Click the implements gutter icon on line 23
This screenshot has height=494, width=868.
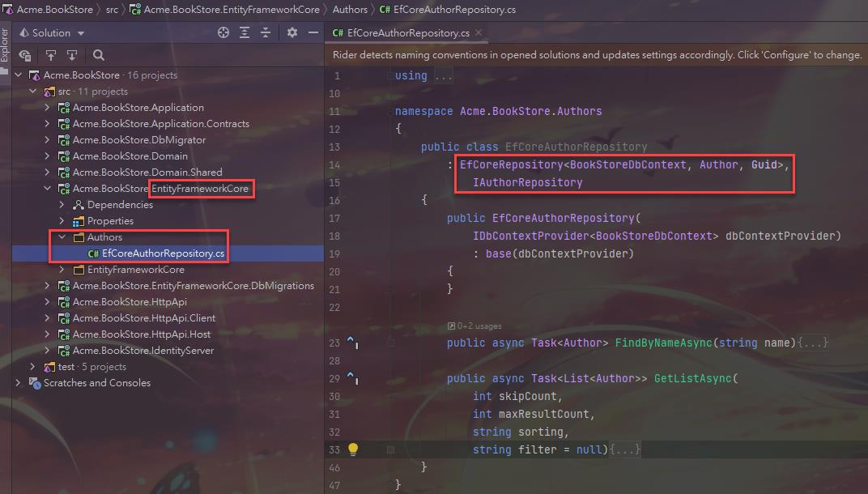[352, 343]
